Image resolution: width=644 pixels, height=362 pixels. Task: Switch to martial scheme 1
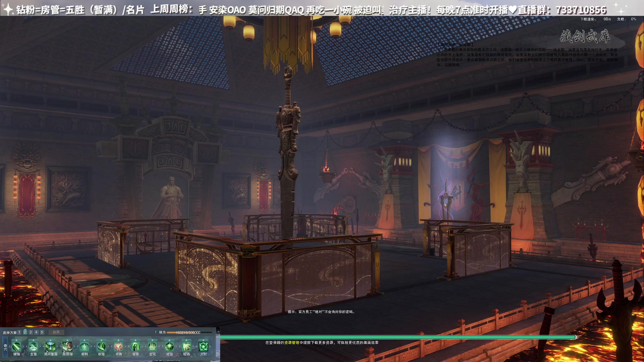tap(19, 332)
